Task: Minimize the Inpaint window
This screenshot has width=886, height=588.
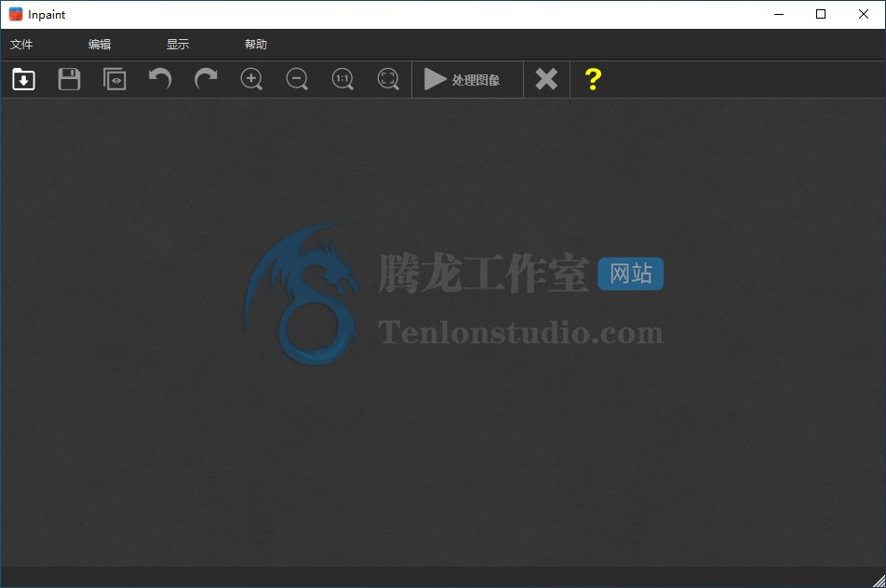Action: tap(779, 14)
